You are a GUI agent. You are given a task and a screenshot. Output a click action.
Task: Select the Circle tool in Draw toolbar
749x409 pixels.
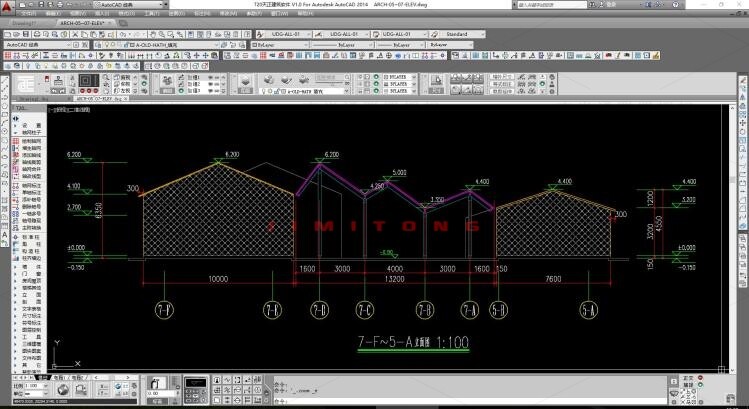5,132
